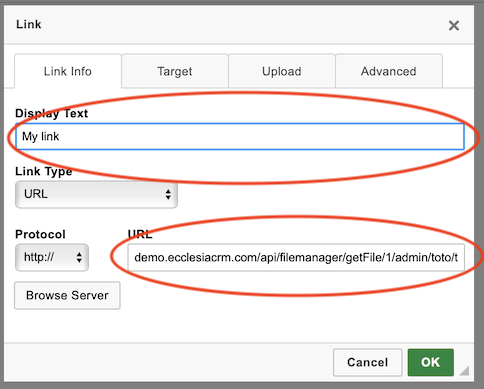Click the Link Type label
This screenshot has width=484, height=389.
[44, 171]
